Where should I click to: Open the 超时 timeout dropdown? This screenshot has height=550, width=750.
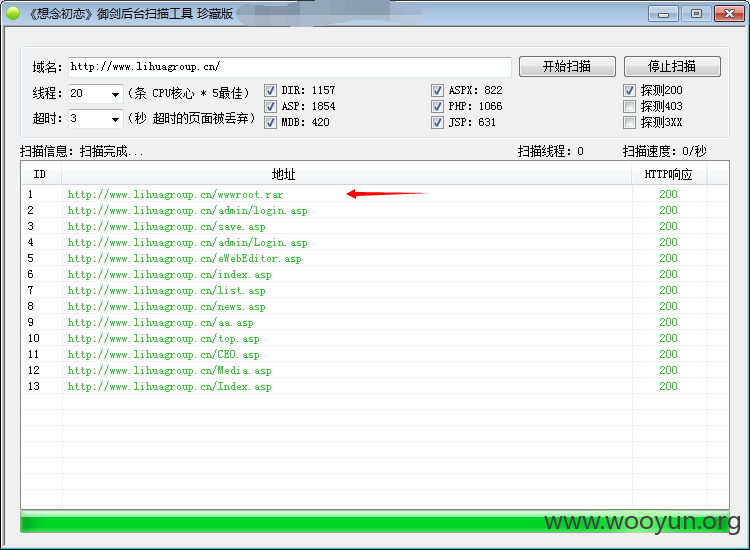pos(115,119)
